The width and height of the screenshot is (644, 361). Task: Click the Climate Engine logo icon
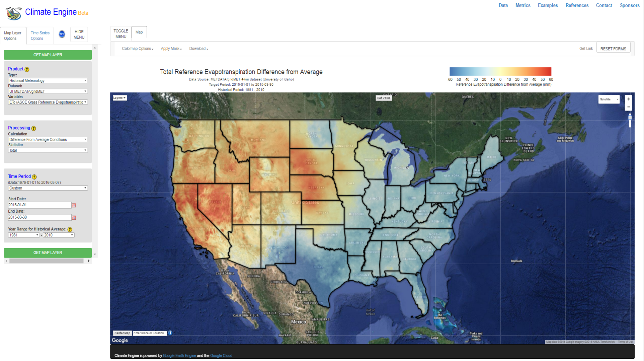coord(14,13)
